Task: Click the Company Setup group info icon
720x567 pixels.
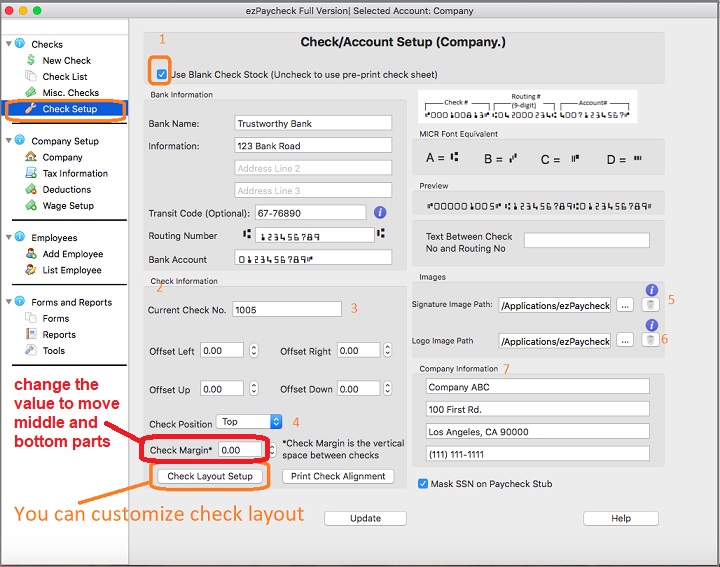Action: point(20,140)
